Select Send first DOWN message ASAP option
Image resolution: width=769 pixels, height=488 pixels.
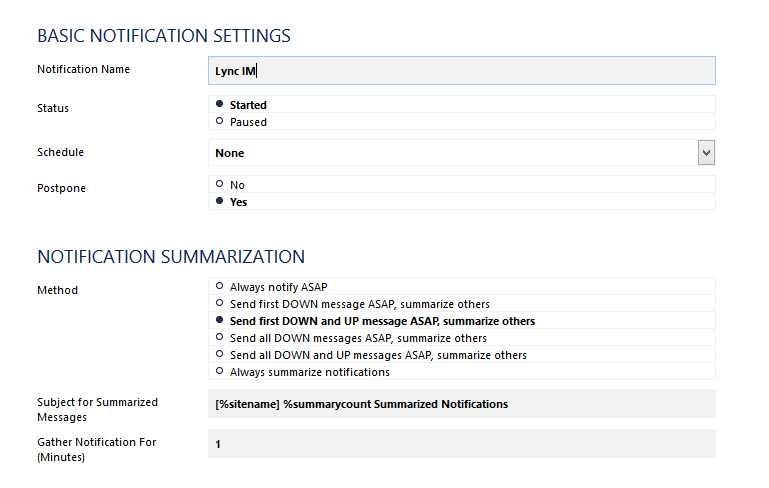219,303
